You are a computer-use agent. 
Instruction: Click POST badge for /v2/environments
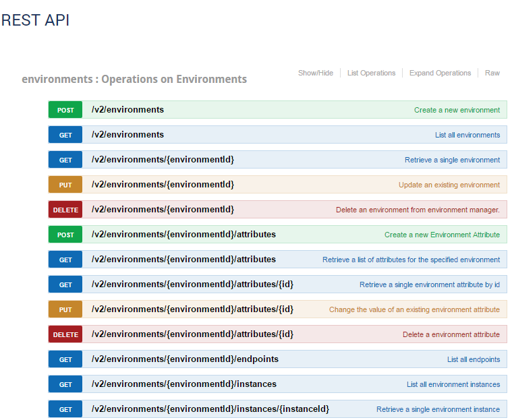pyautogui.click(x=65, y=110)
